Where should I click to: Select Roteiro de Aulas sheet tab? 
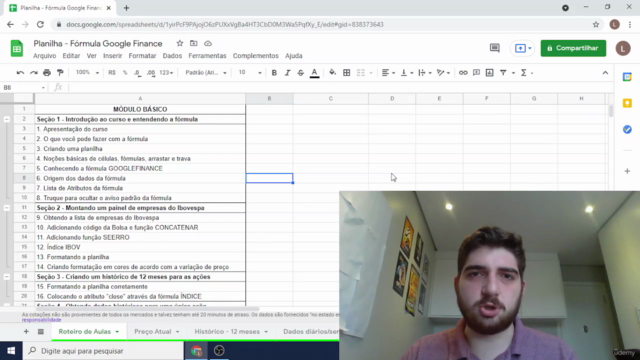88,331
